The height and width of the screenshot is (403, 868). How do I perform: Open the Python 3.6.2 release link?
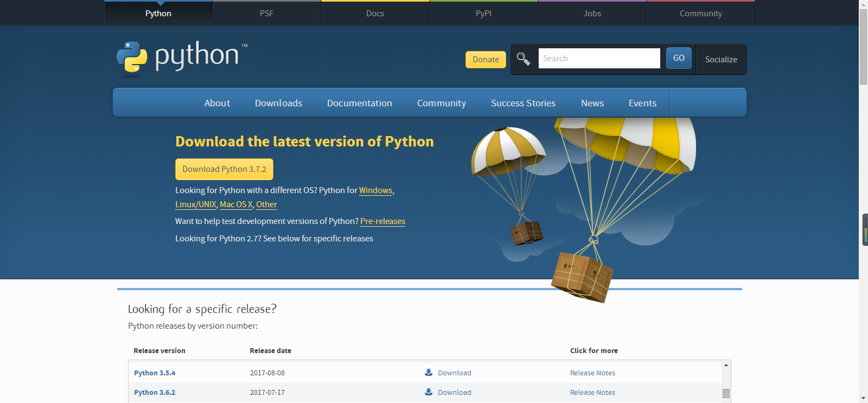(x=155, y=392)
